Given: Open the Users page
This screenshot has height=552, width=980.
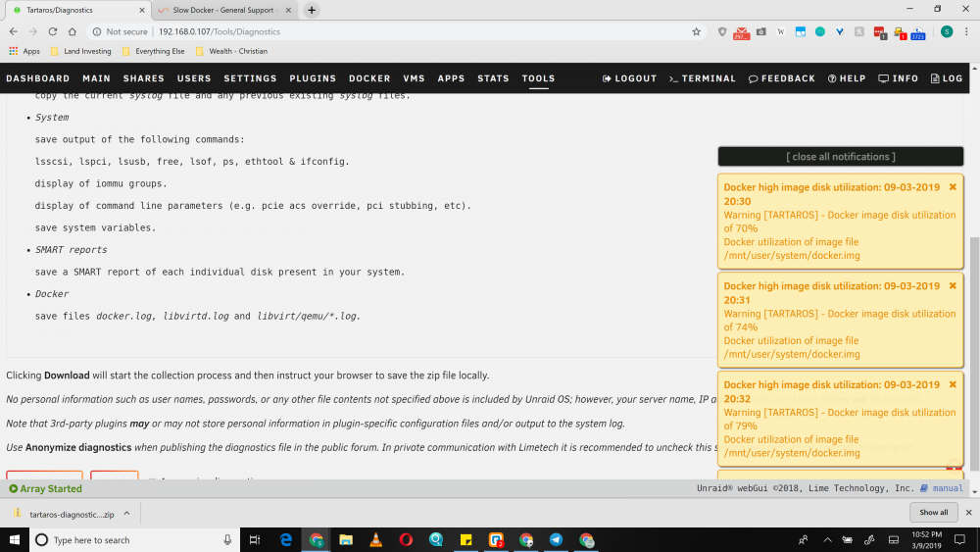Looking at the screenshot, I should click(194, 78).
